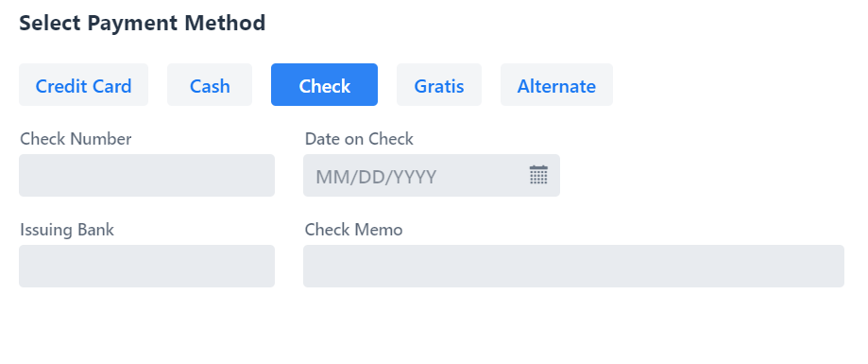Choose the highlighted Check payment option
This screenshot has width=868, height=364.
point(324,85)
